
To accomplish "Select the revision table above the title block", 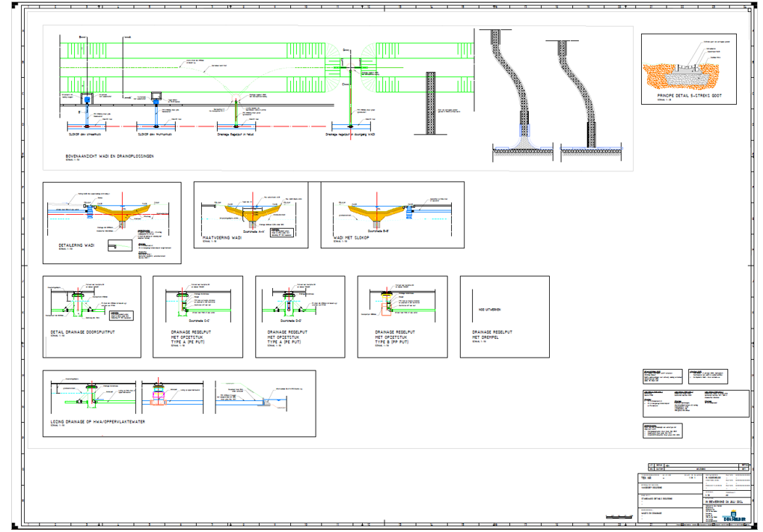I will click(699, 467).
